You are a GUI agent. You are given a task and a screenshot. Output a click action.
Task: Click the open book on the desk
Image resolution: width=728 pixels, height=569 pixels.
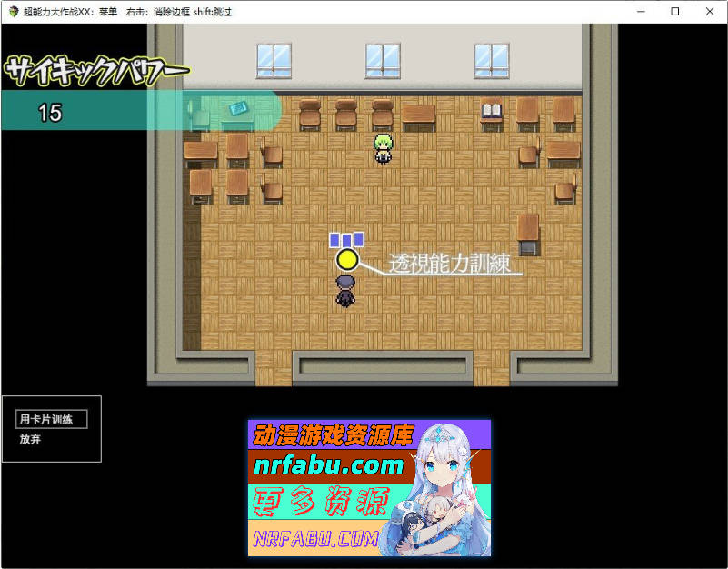(492, 111)
